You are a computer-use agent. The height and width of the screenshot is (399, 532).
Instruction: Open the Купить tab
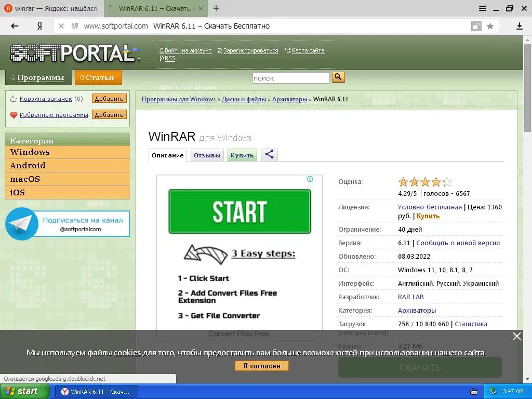pos(242,155)
